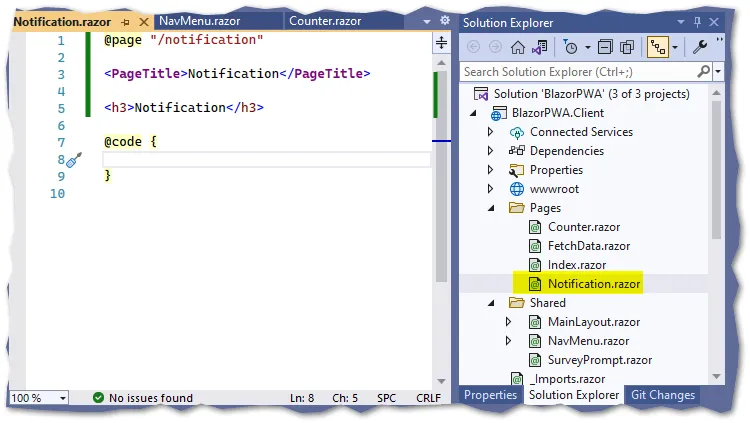Screen dimensions: 750x423
Task: Expand the Properties node
Action: (x=490, y=170)
